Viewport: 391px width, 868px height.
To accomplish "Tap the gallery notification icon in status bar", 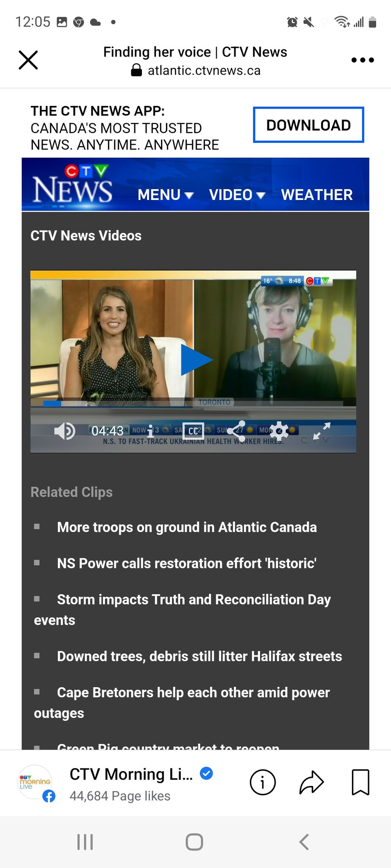I will [62, 22].
